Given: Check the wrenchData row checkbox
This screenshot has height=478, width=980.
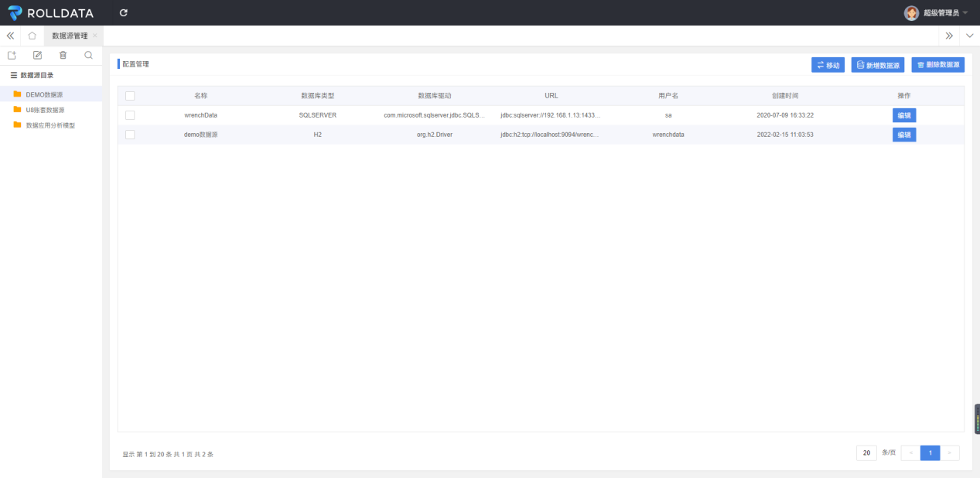Looking at the screenshot, I should tap(130, 115).
